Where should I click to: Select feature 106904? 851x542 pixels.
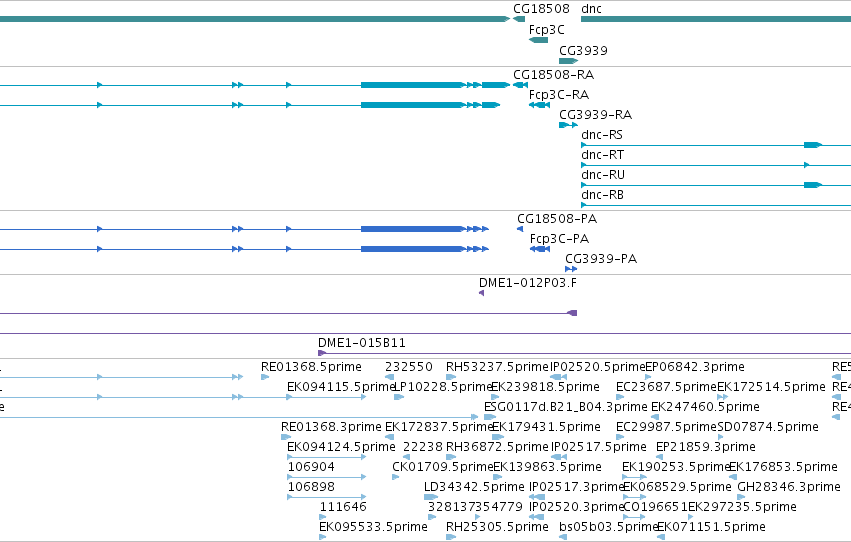coord(311,467)
